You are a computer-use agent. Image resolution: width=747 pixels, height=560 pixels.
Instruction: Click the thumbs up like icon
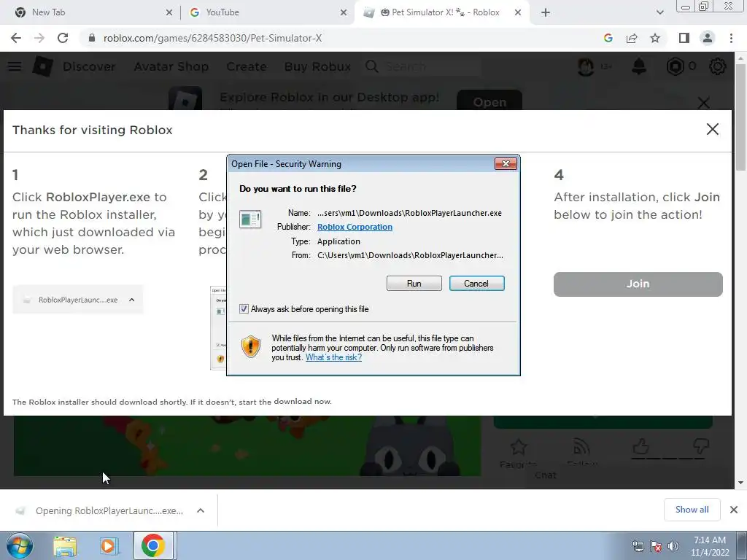tap(640, 446)
